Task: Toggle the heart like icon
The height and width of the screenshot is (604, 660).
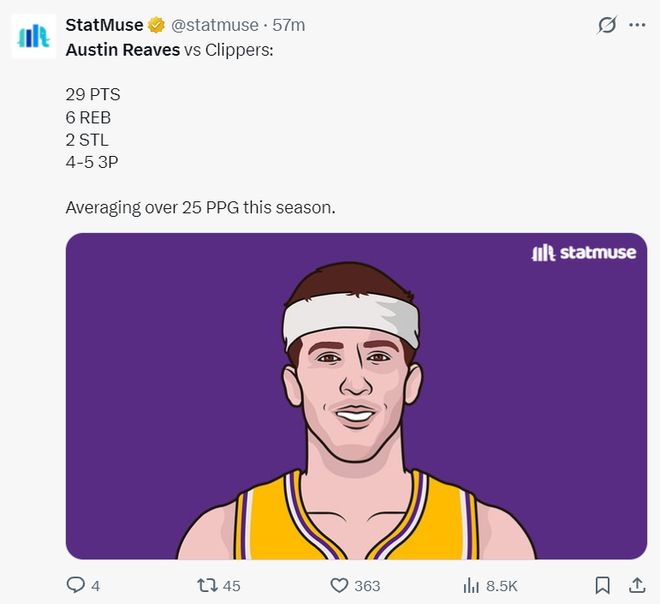Action: click(339, 585)
